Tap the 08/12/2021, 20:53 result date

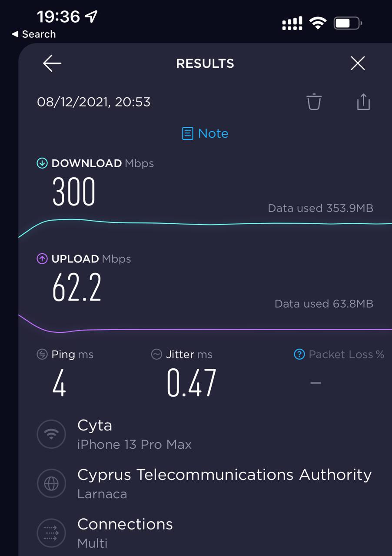(94, 102)
